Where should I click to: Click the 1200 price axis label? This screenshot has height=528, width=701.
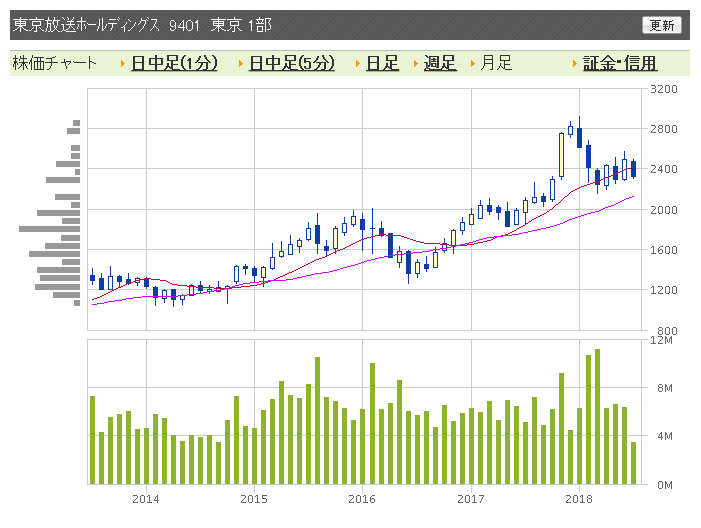[663, 290]
